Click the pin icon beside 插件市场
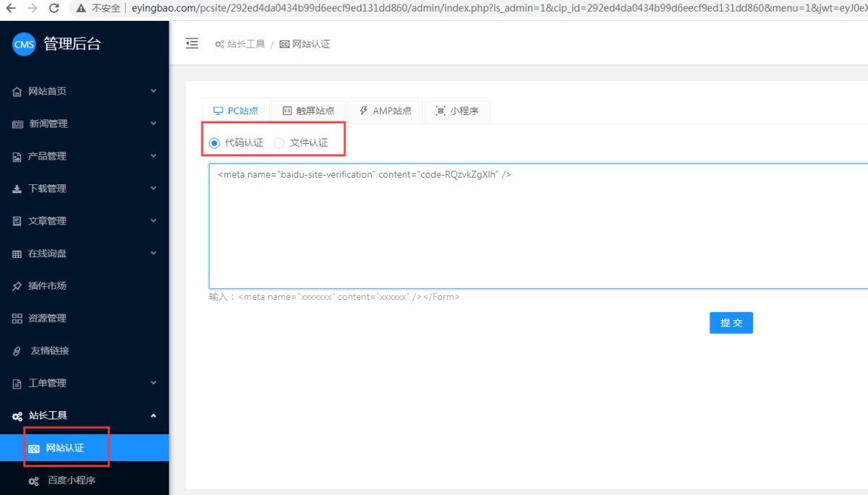 (17, 286)
